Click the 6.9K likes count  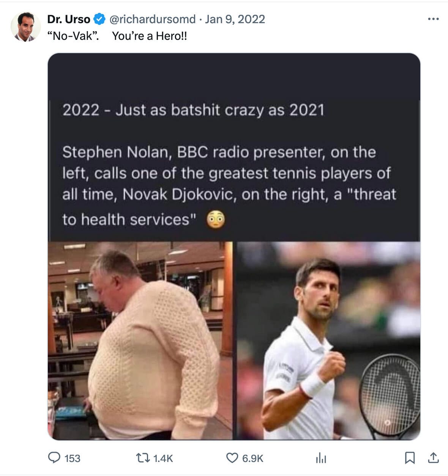[x=253, y=459]
